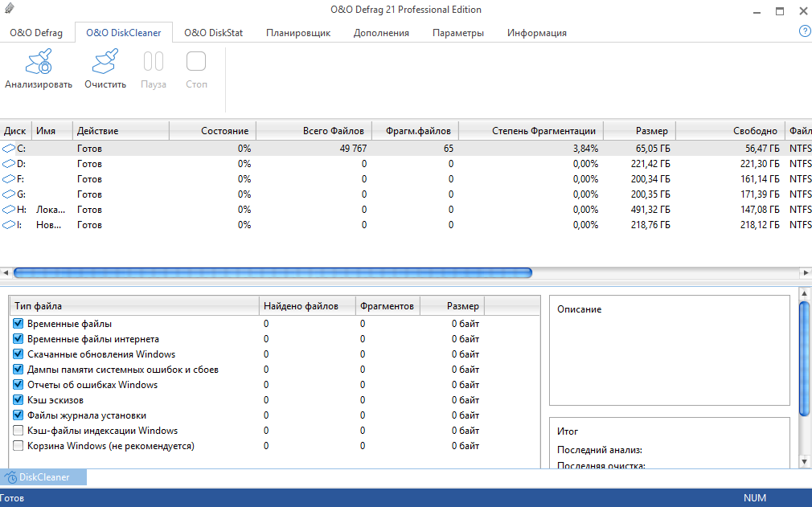Click the Последний анализ label
Screen dimensions: 812x507
pos(600,450)
